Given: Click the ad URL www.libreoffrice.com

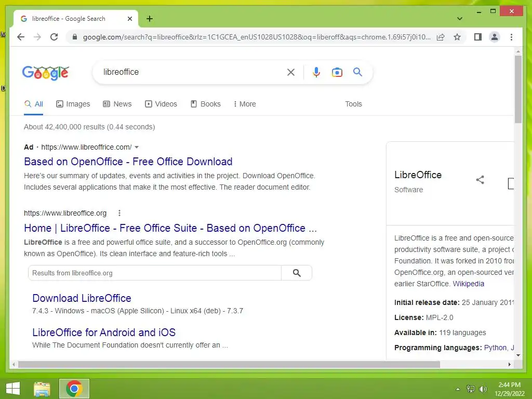Looking at the screenshot, I should [x=87, y=147].
